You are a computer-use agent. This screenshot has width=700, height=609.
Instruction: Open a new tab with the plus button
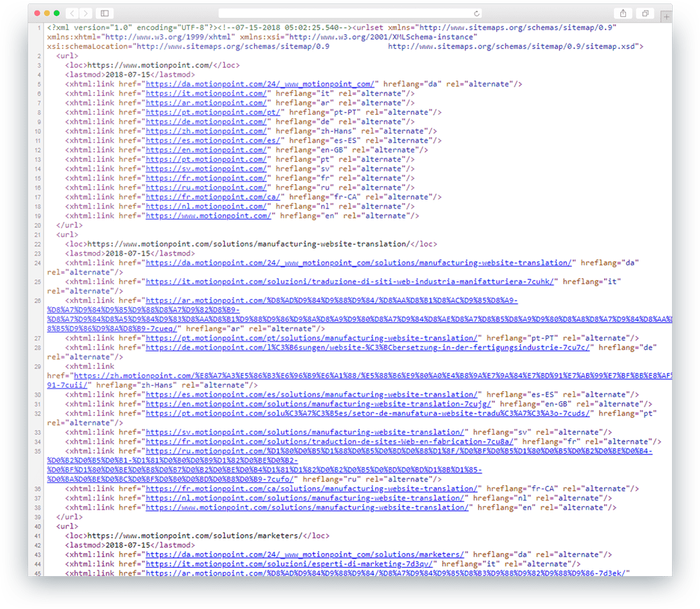tap(666, 16)
